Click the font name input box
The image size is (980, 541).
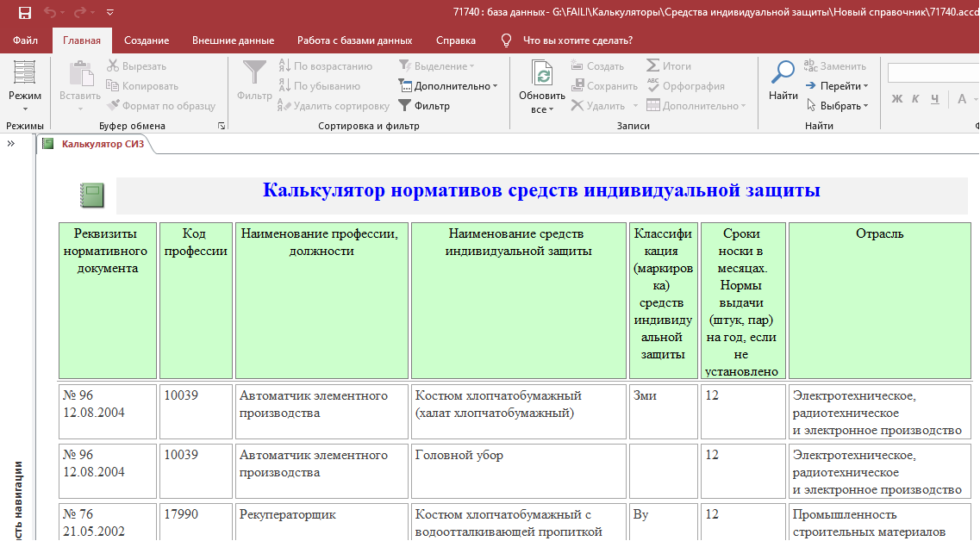pyautogui.click(x=933, y=72)
